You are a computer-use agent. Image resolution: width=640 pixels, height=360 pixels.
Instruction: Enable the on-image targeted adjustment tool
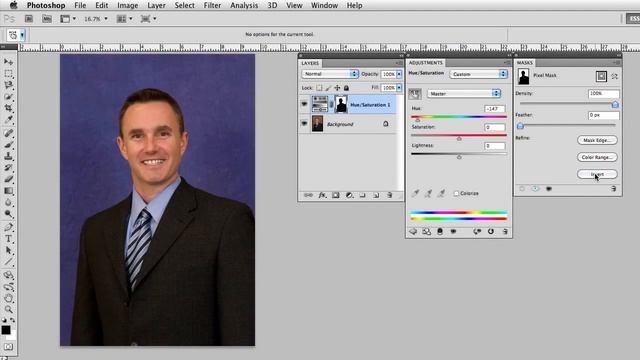tap(415, 94)
